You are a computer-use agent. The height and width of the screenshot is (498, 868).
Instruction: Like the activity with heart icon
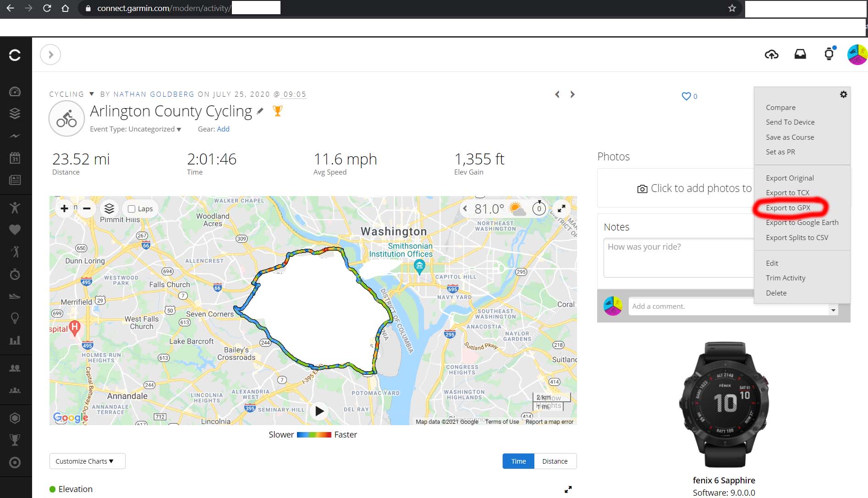coord(686,96)
